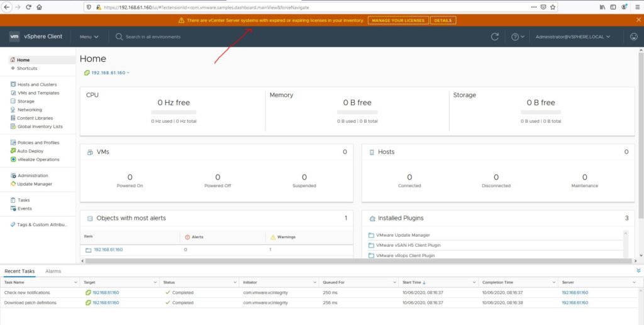This screenshot has width=644, height=325.
Task: Click the license warning triangle icon
Action: click(x=181, y=20)
